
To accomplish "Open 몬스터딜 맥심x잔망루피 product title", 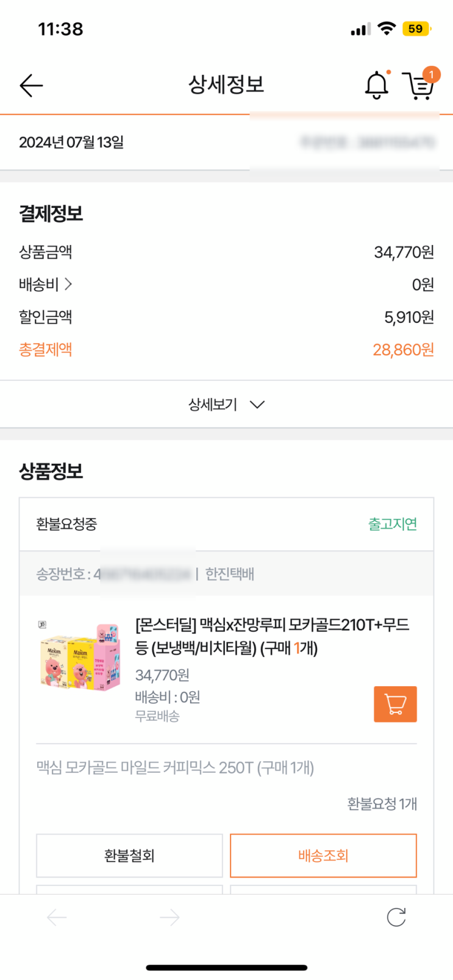I will point(272,636).
